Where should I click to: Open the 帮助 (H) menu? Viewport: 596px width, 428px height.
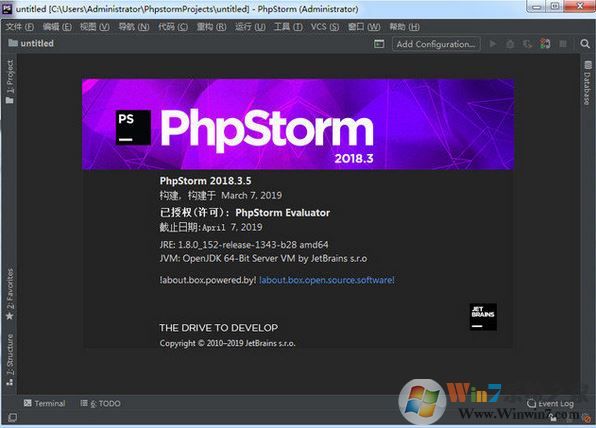pos(404,27)
